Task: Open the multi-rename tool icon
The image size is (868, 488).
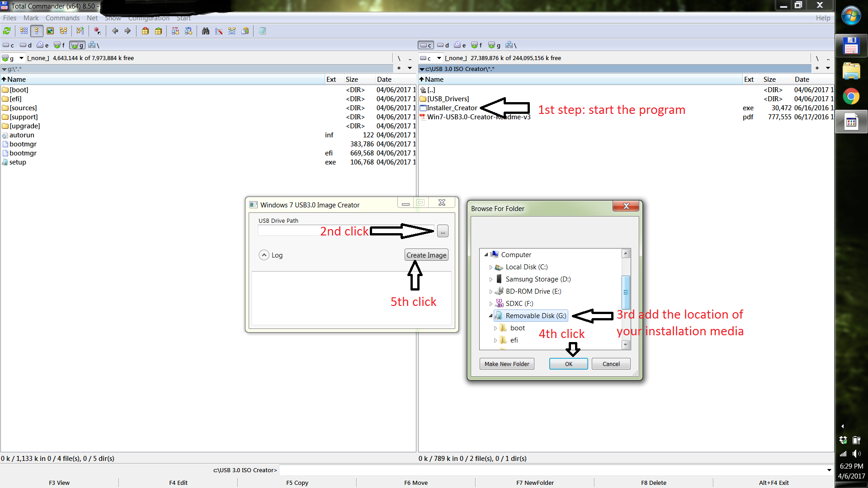Action: coord(219,31)
